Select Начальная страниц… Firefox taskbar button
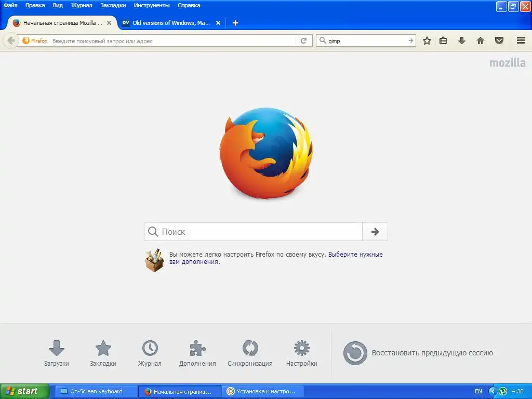This screenshot has width=532, height=399. [180, 391]
